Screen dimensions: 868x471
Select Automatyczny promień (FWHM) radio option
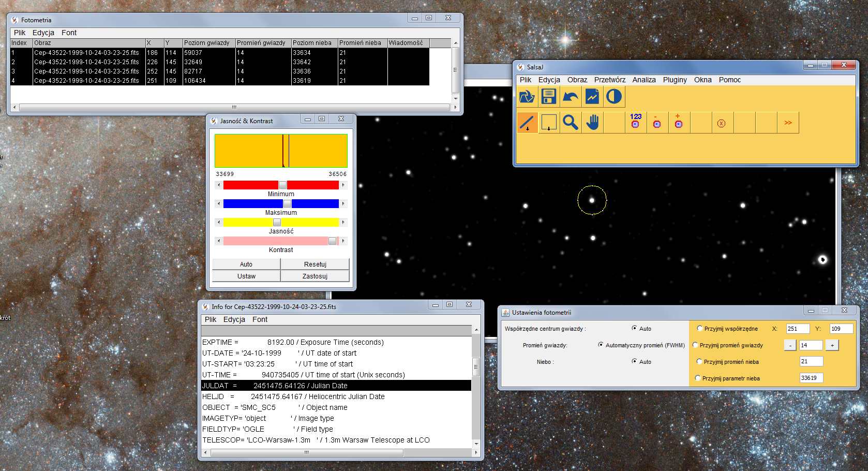[x=601, y=345]
